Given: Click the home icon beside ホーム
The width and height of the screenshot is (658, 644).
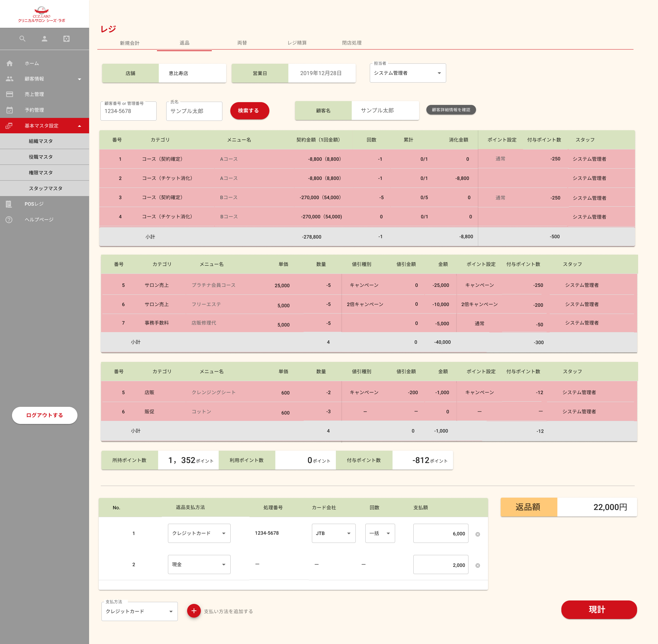Looking at the screenshot, I should [x=10, y=63].
